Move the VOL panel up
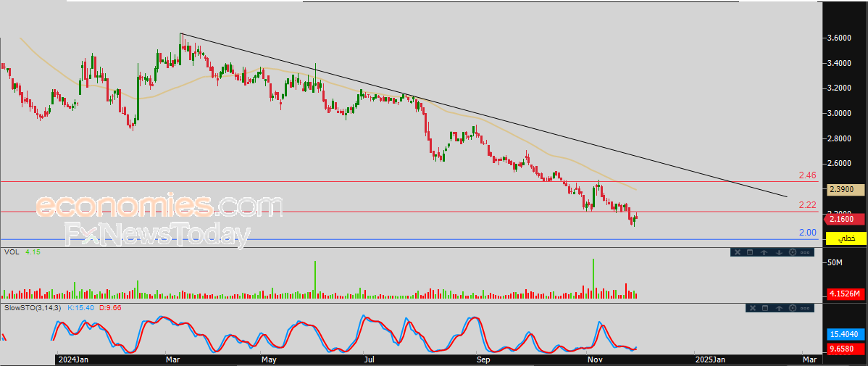The width and height of the screenshot is (868, 366). [764, 252]
